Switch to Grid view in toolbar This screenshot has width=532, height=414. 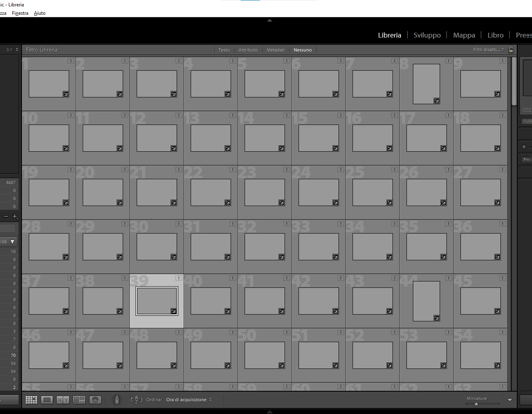click(x=31, y=400)
